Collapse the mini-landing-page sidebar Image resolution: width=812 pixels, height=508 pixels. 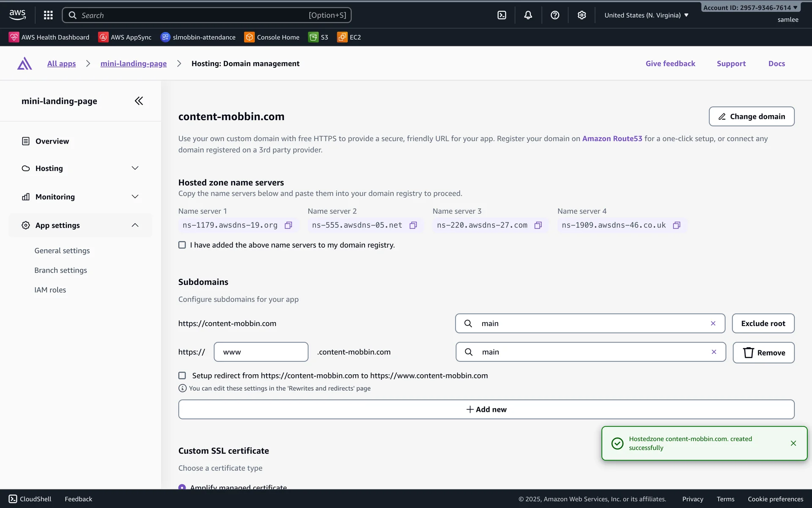[x=139, y=101]
